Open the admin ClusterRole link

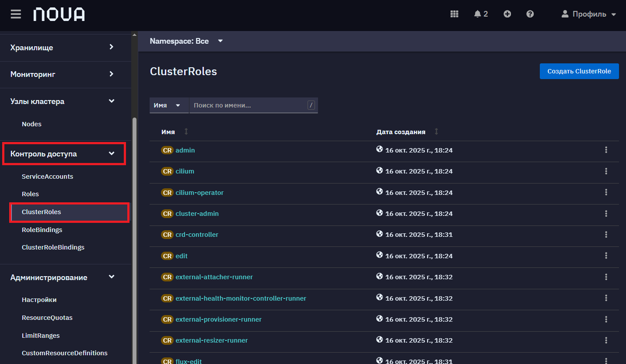[x=185, y=150]
